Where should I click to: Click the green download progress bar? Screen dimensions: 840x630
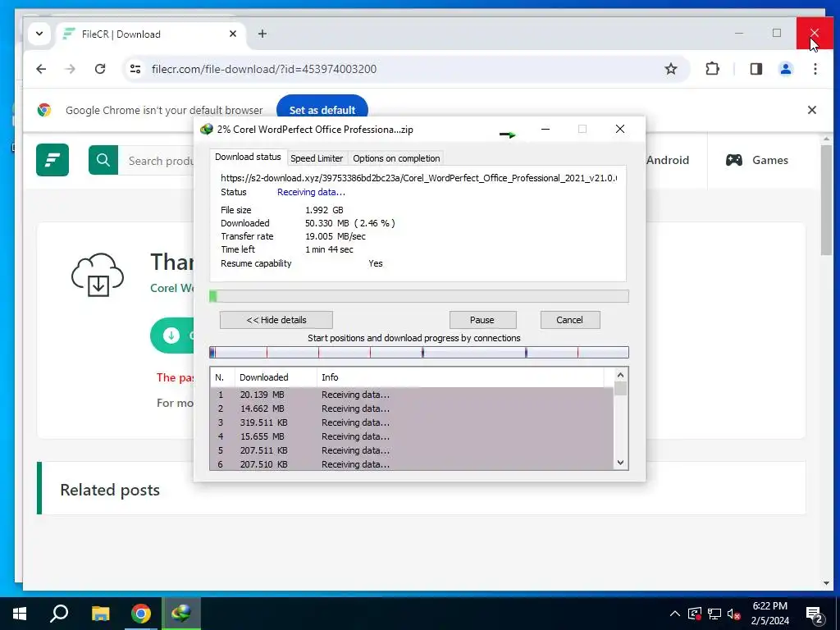(419, 296)
